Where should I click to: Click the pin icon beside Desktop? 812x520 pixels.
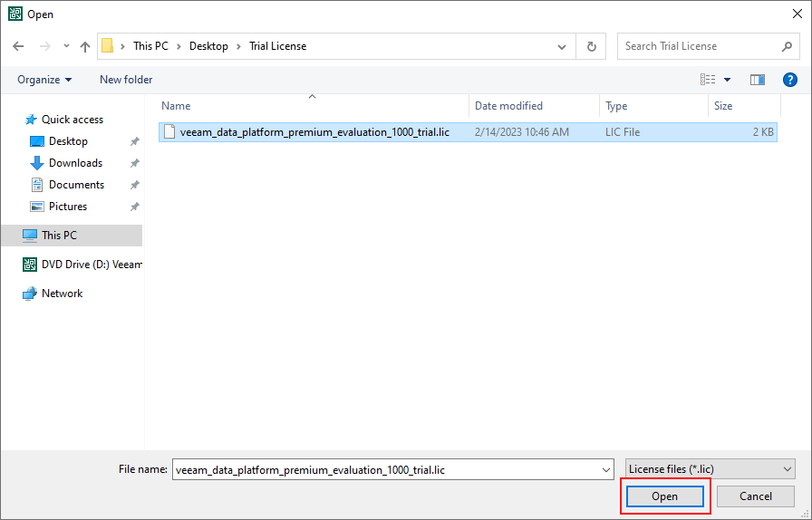[135, 141]
